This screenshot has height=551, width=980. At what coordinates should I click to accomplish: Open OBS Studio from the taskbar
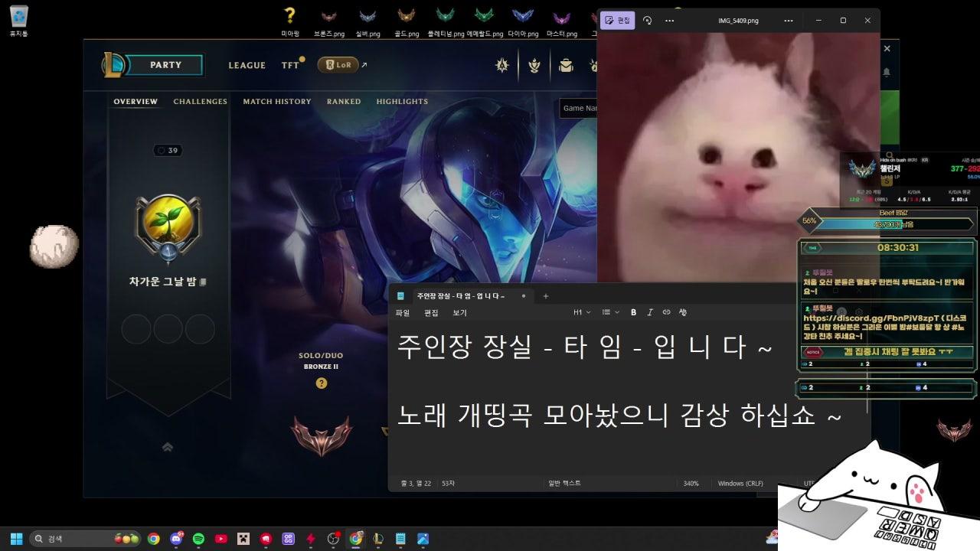point(333,539)
